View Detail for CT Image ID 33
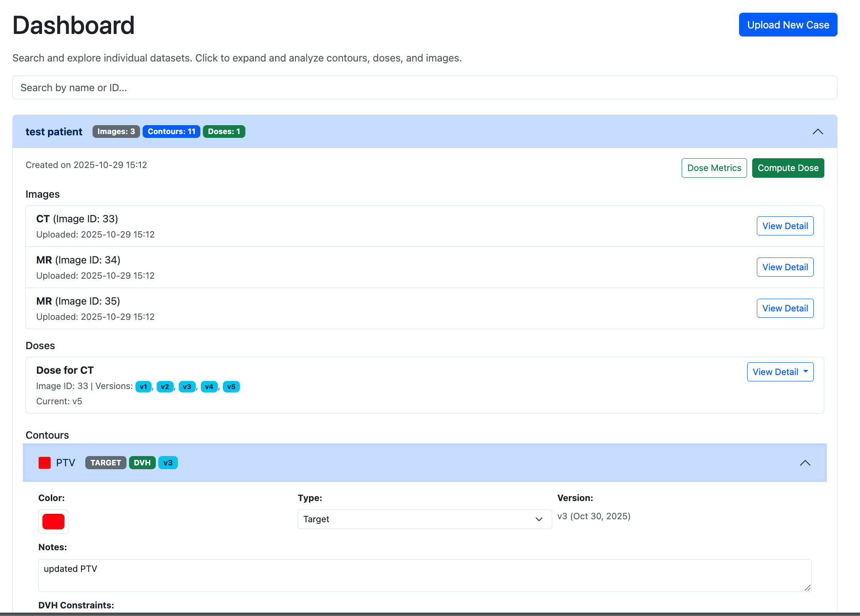This screenshot has height=616, width=860. [x=785, y=226]
